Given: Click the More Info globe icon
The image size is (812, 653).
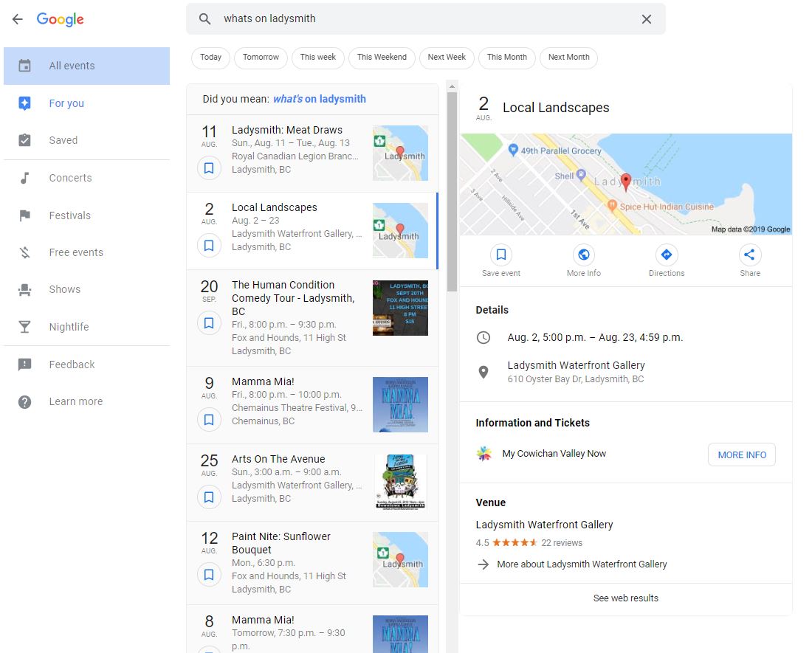Looking at the screenshot, I should (584, 255).
